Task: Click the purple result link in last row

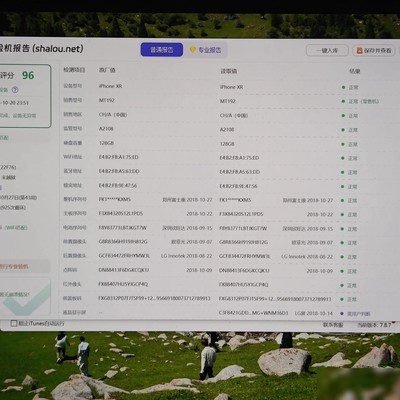Action: pos(359,314)
